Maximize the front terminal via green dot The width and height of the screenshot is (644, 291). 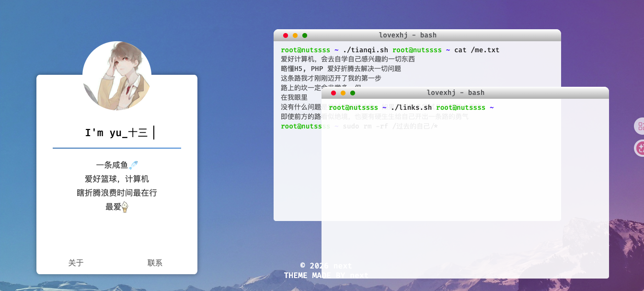(353, 93)
